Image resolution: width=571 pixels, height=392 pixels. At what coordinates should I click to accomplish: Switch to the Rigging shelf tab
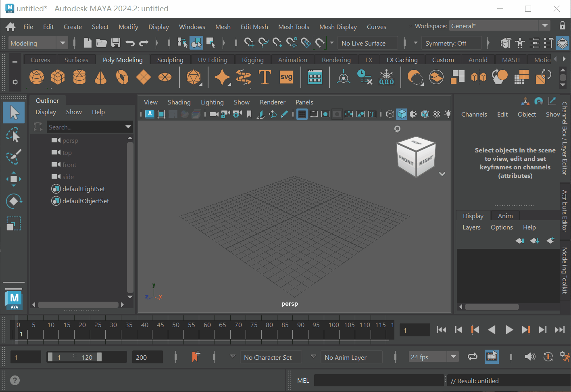[x=252, y=60]
